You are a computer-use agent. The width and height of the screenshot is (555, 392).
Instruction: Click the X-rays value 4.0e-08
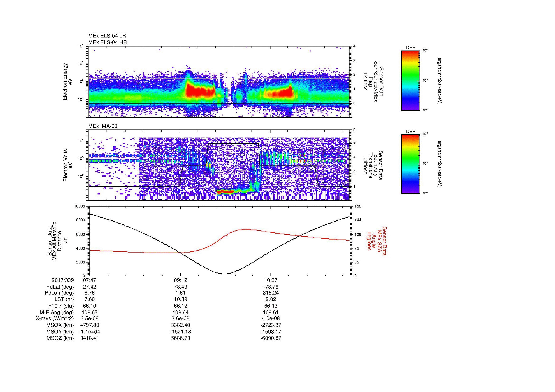[x=271, y=318]
